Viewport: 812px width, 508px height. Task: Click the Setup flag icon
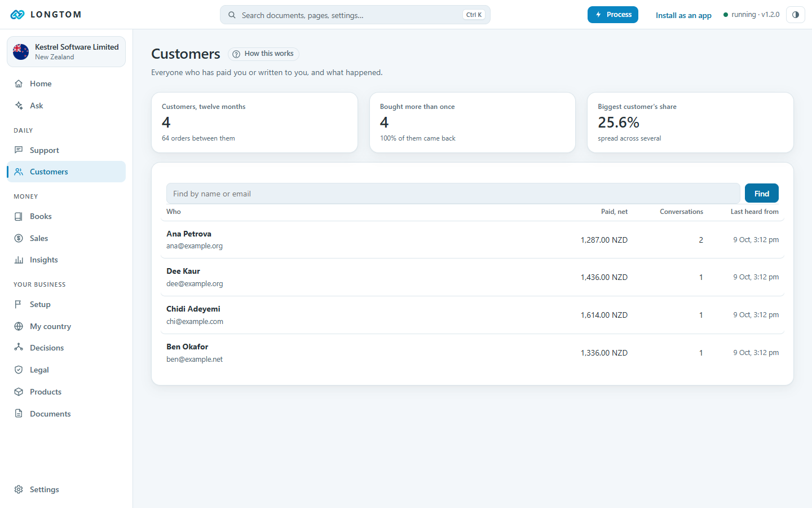tap(19, 304)
